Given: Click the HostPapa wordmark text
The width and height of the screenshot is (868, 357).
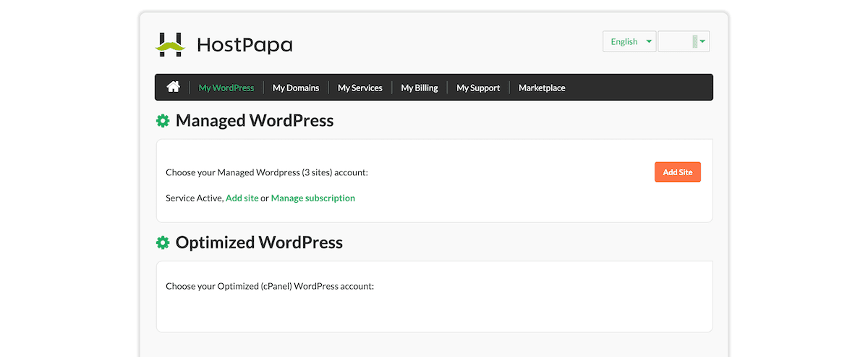Looking at the screenshot, I should [x=244, y=46].
